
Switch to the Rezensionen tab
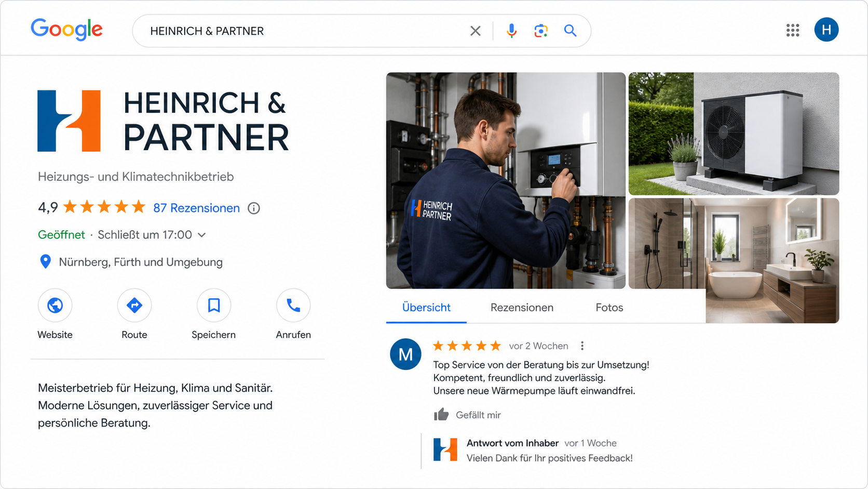522,308
